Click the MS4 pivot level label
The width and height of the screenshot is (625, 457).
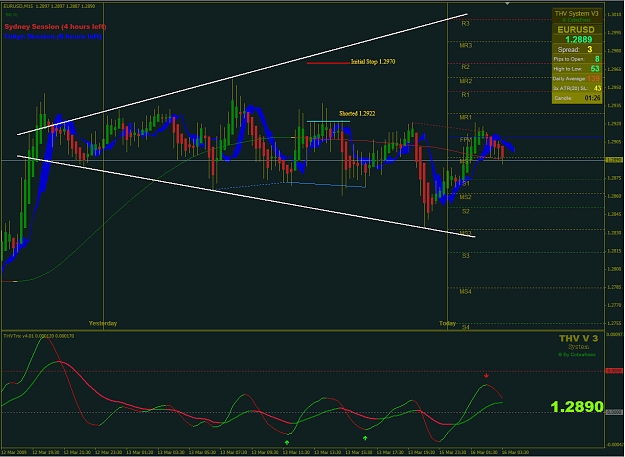pyautogui.click(x=466, y=292)
